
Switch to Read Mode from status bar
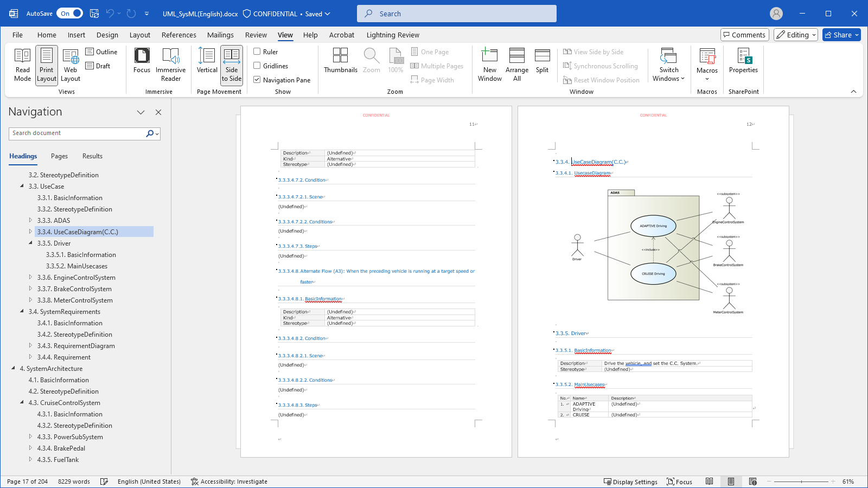[709, 481]
